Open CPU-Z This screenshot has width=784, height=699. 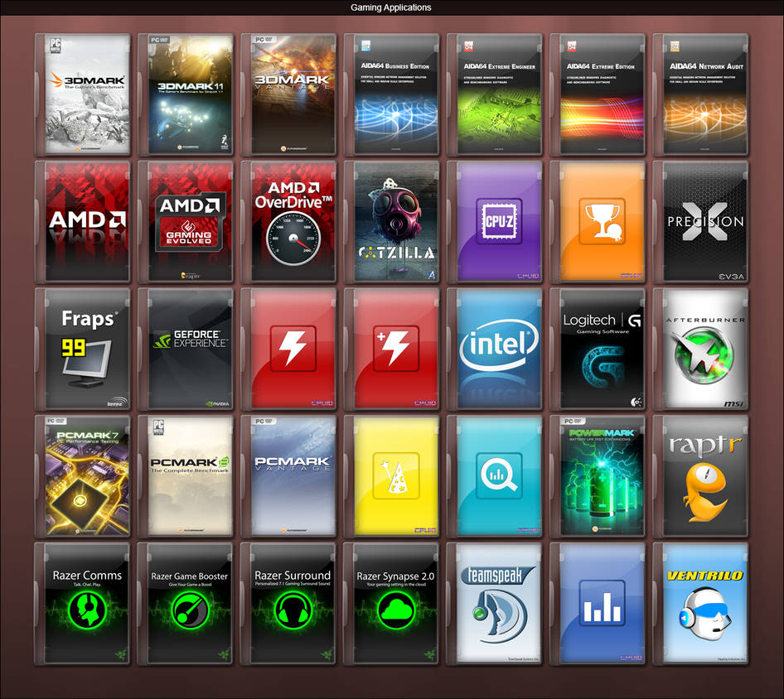496,221
